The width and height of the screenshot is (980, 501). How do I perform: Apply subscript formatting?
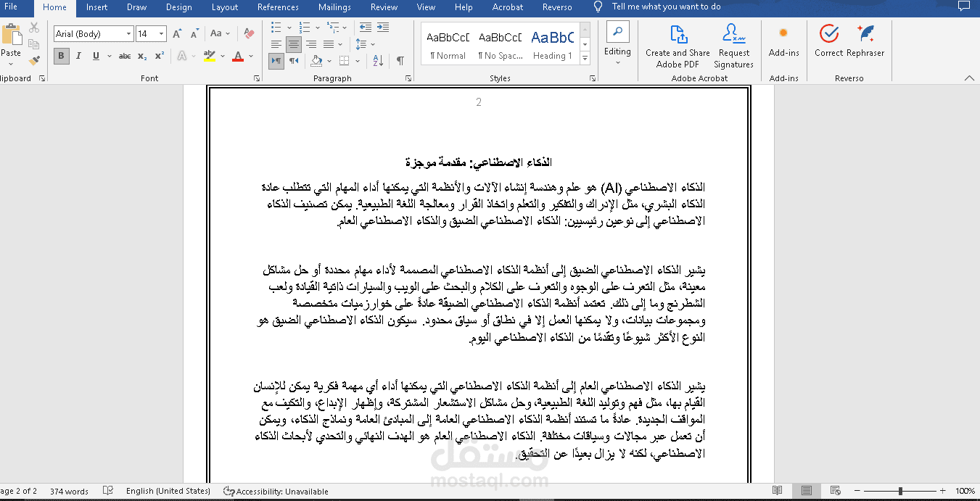(x=142, y=56)
